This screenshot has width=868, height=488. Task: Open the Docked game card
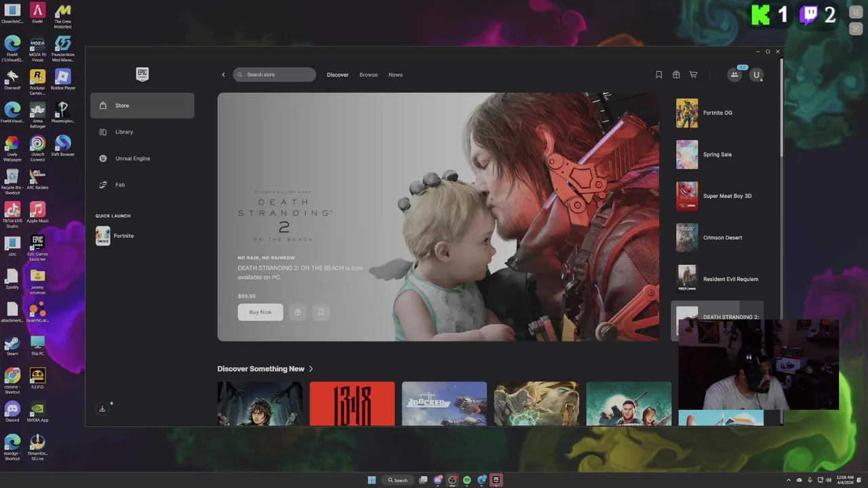click(x=444, y=404)
